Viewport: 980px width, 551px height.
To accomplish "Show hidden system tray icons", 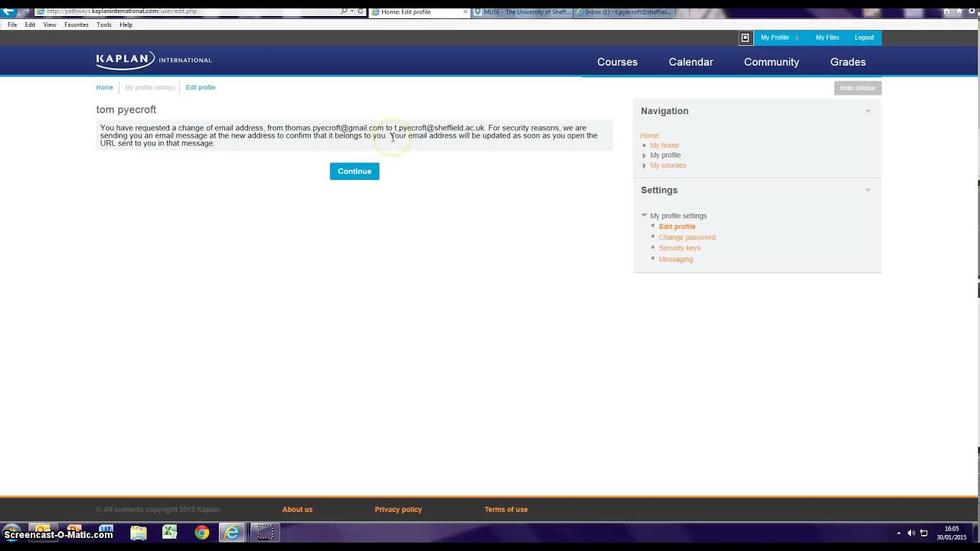I will 899,533.
